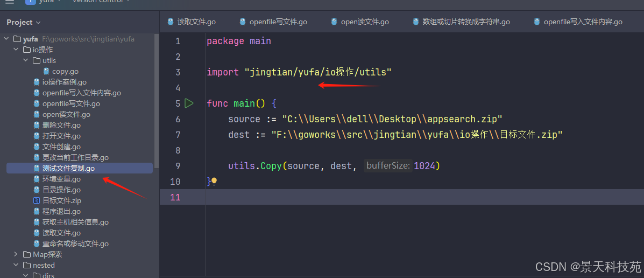Click the gopher icon next to copy.go
644x278 pixels.
46,71
